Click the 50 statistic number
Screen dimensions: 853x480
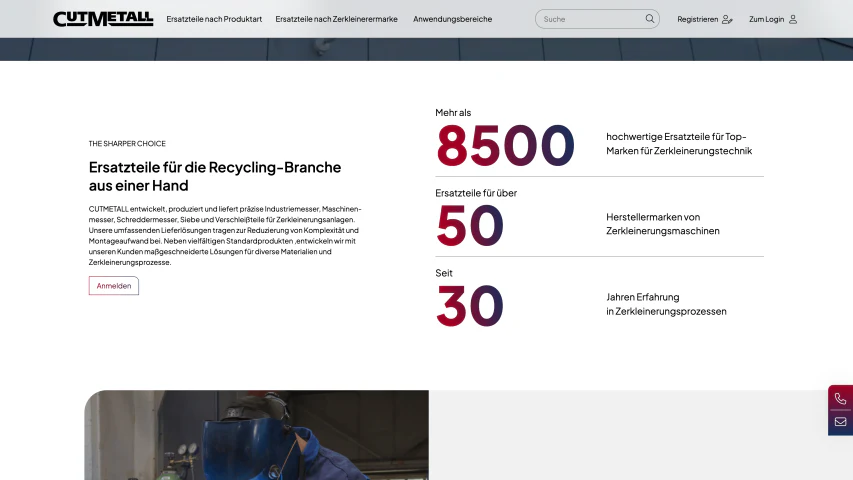469,225
